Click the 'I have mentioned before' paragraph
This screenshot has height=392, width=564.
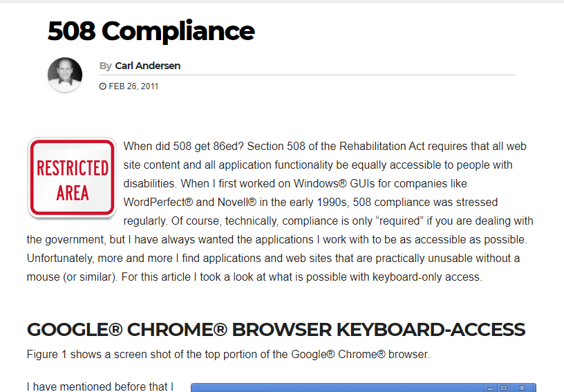pos(100,386)
